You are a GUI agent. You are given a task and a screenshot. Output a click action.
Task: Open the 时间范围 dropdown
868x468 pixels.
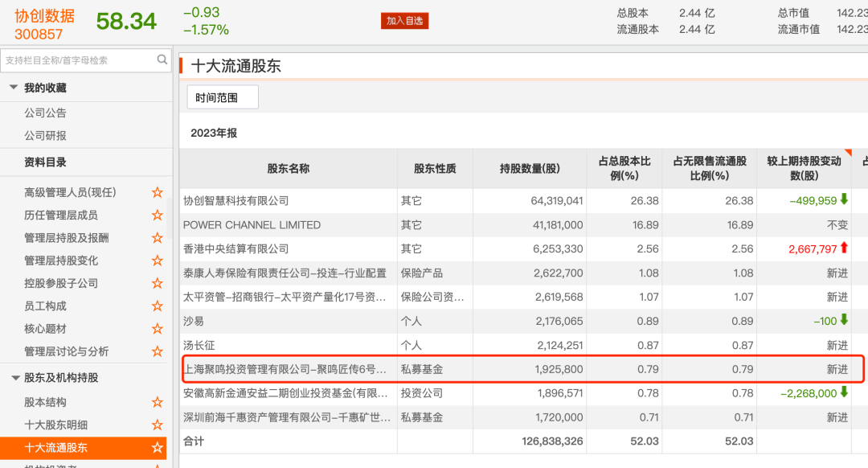223,97
